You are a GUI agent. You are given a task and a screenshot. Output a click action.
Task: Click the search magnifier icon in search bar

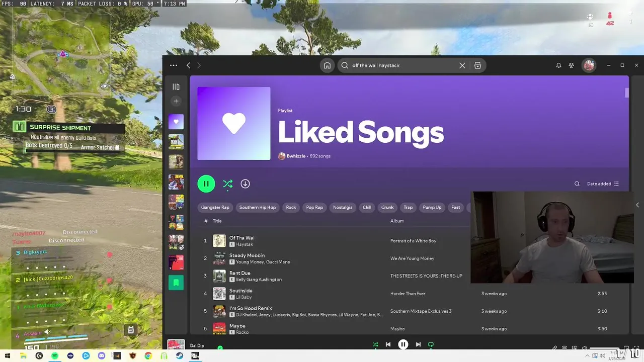(345, 65)
